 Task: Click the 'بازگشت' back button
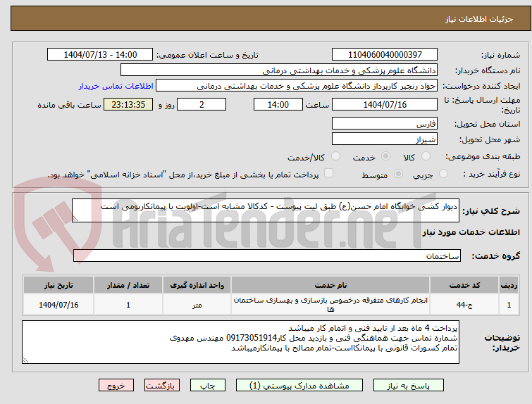[161, 386]
